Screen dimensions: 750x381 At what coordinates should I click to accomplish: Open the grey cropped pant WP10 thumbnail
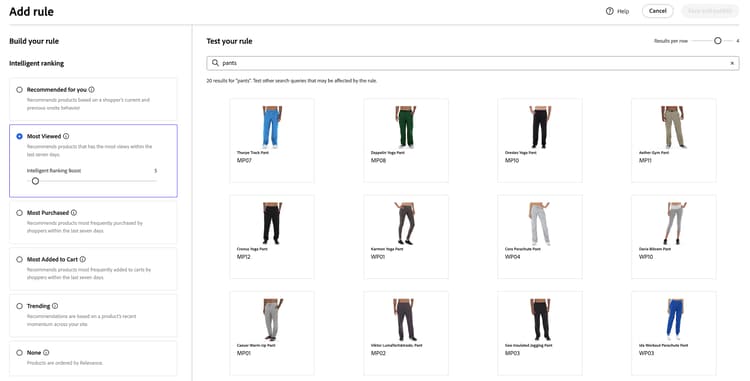673,223
